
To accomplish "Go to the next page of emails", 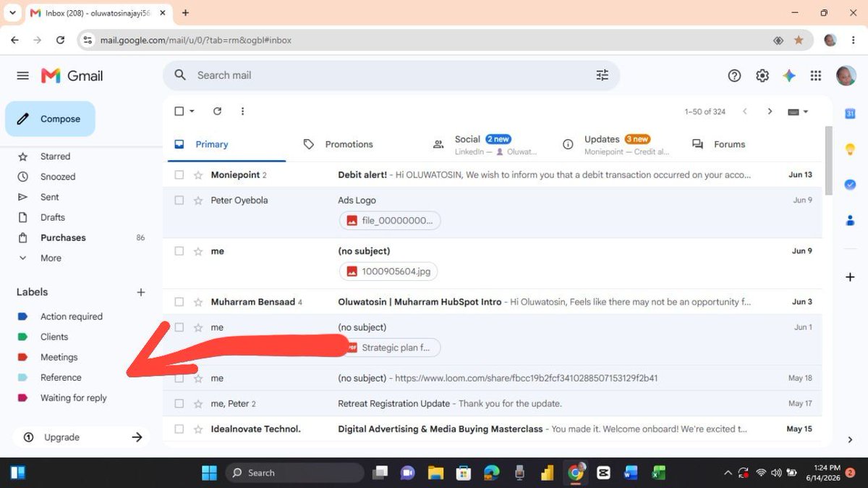I will click(770, 112).
